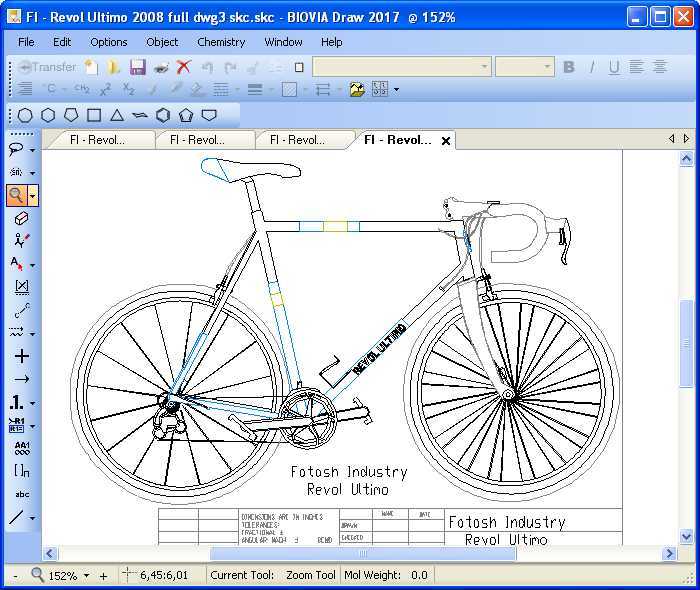Click the red X delete icon
The height and width of the screenshot is (590, 700).
click(x=183, y=67)
